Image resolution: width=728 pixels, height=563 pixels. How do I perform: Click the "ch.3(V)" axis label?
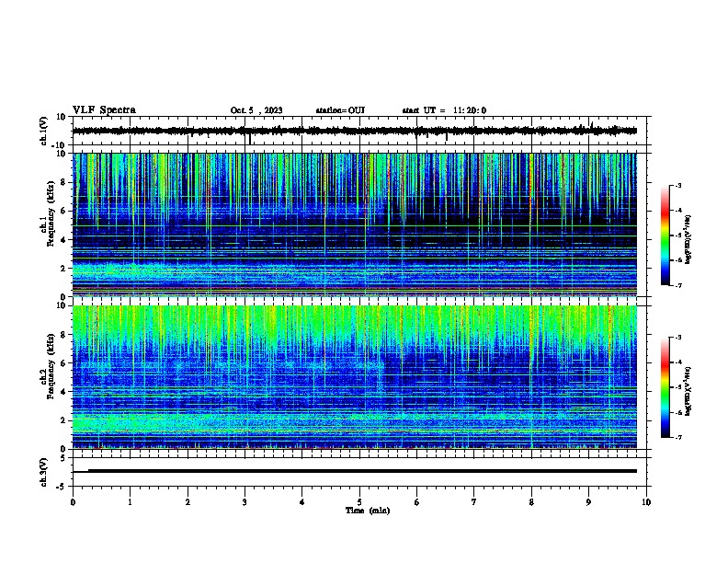44,472
